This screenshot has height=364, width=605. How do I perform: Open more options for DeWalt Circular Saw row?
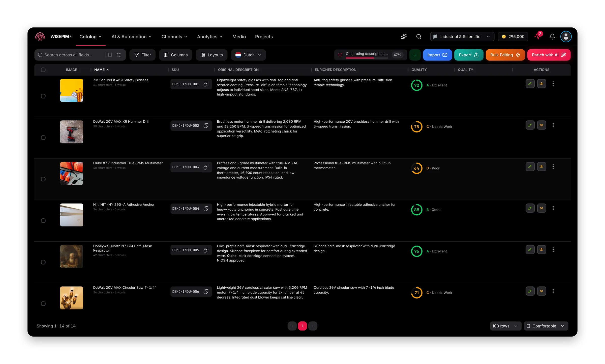[553, 291]
